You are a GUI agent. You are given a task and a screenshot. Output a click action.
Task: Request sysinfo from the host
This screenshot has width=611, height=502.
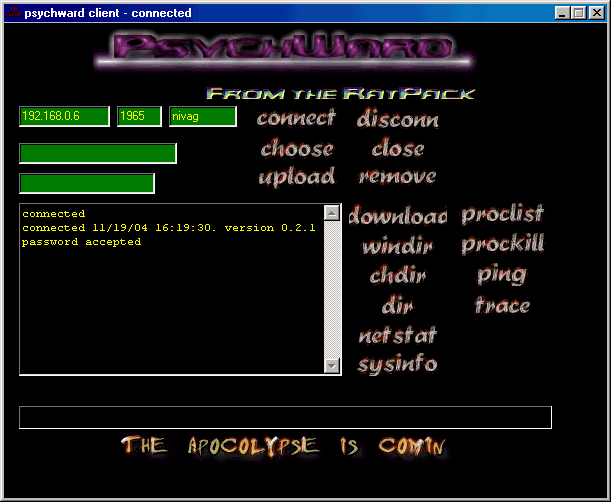click(x=397, y=364)
